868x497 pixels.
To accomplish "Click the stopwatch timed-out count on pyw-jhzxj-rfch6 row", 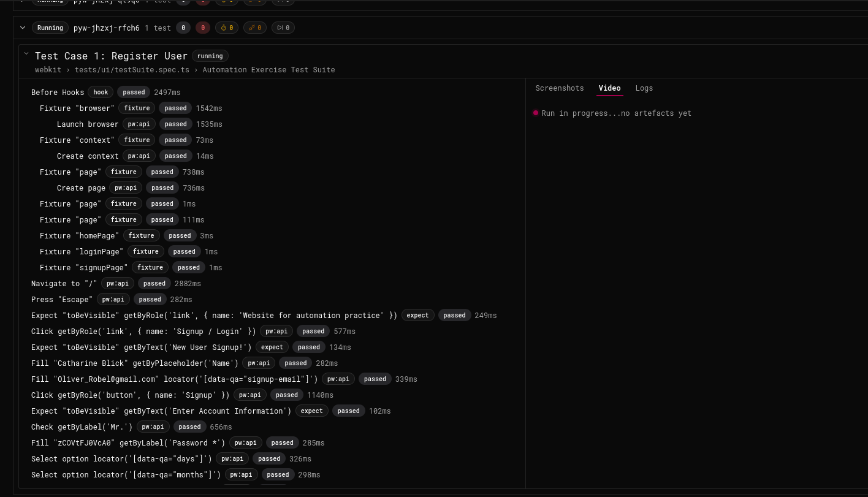I will pyautogui.click(x=226, y=28).
